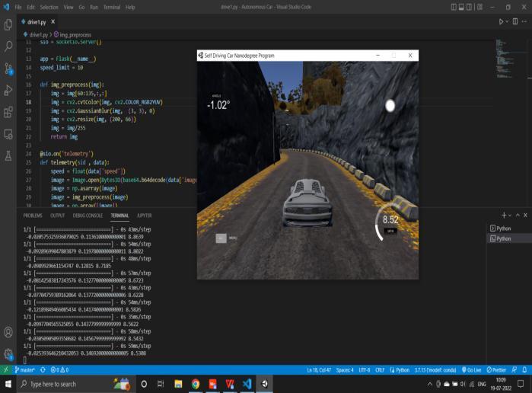The width and height of the screenshot is (532, 393).
Task: Open the Remote Explorer view
Action: coord(8,134)
